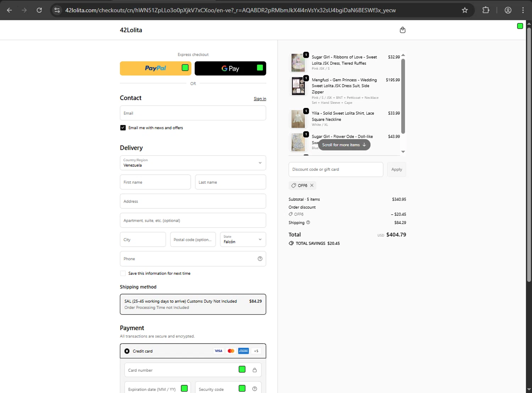The width and height of the screenshot is (532, 393).
Task: Open the State dropdown showing Falcón
Action: pos(243,239)
